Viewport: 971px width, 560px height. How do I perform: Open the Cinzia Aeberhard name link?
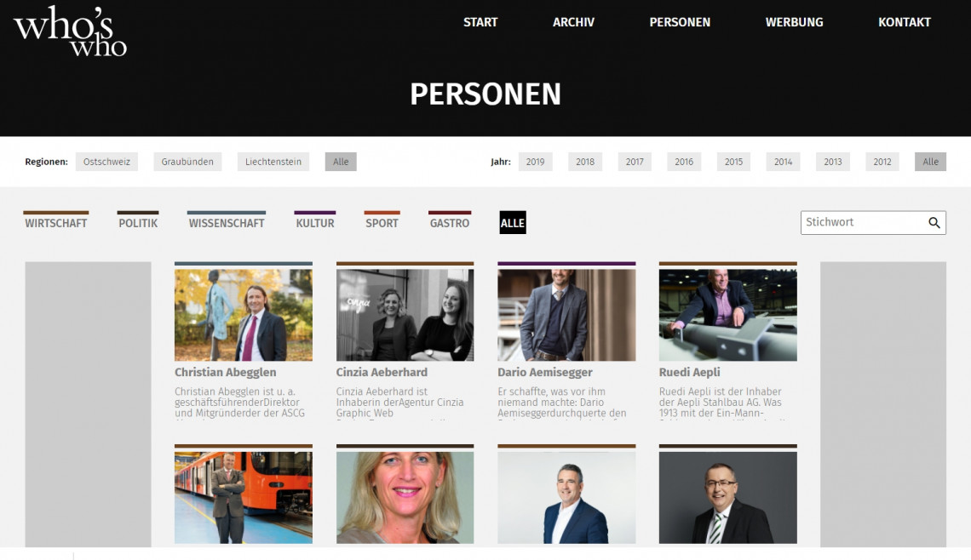[382, 373]
